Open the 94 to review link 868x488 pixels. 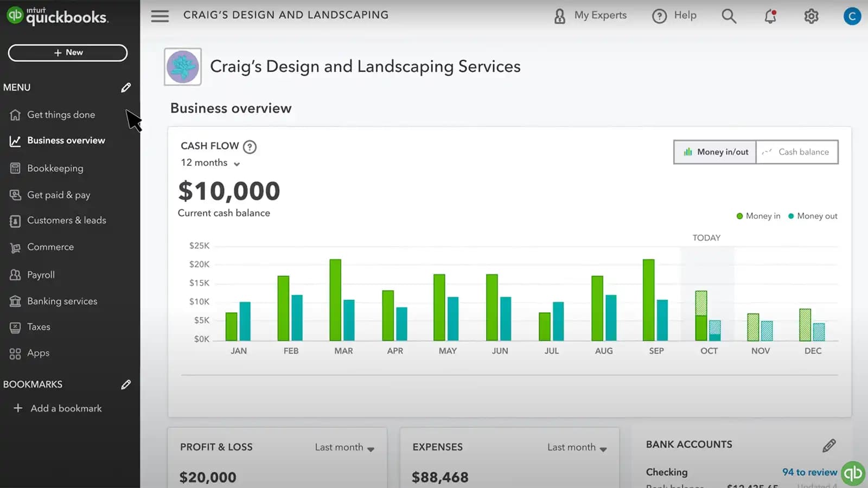809,472
